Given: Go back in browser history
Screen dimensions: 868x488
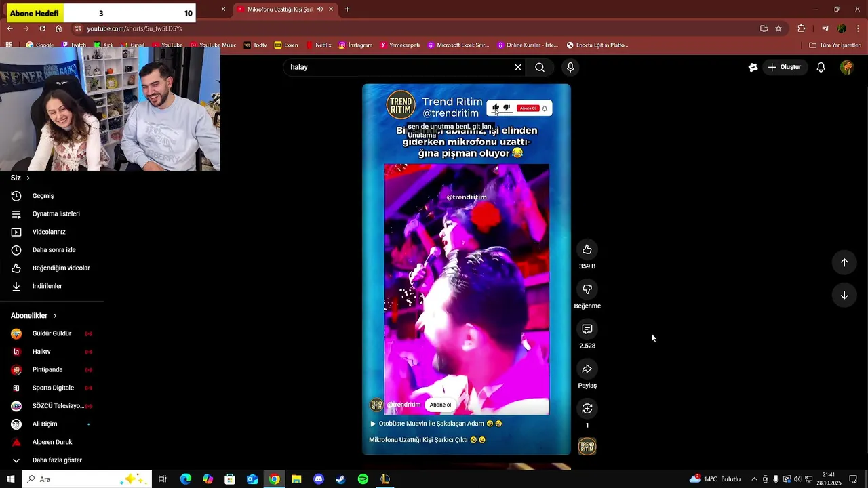Looking at the screenshot, I should (x=9, y=28).
